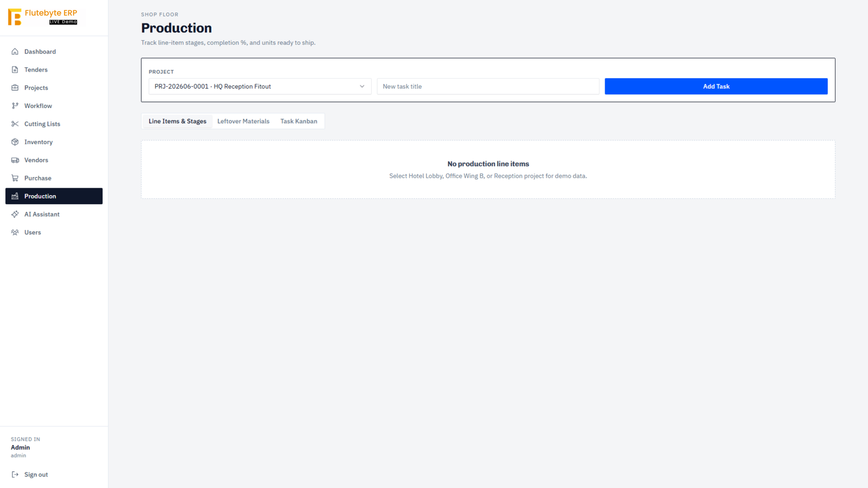Click the Track line-item stages subtitle
This screenshot has height=488, width=868.
228,42
